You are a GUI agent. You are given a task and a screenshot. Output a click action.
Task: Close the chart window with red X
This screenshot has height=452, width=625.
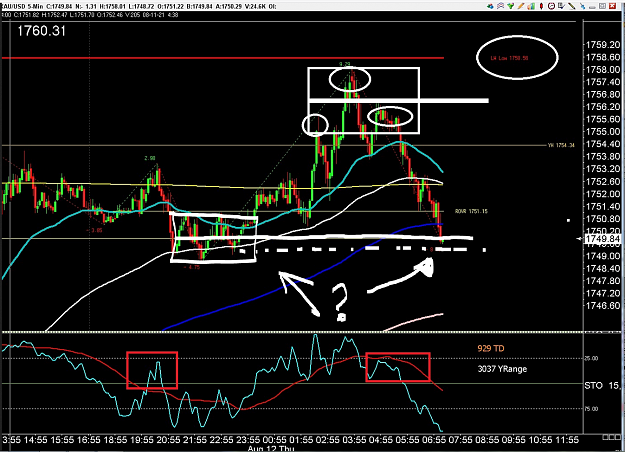pyautogui.click(x=613, y=6)
